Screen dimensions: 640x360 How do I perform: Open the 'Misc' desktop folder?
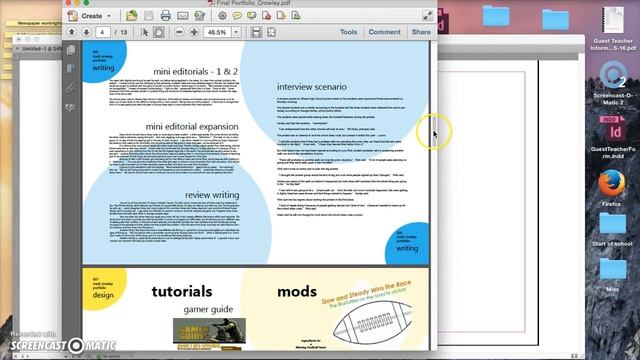pos(612,275)
